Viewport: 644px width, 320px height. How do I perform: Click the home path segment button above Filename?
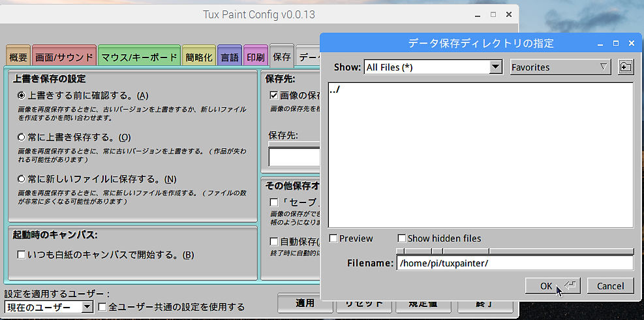pyautogui.click(x=418, y=251)
